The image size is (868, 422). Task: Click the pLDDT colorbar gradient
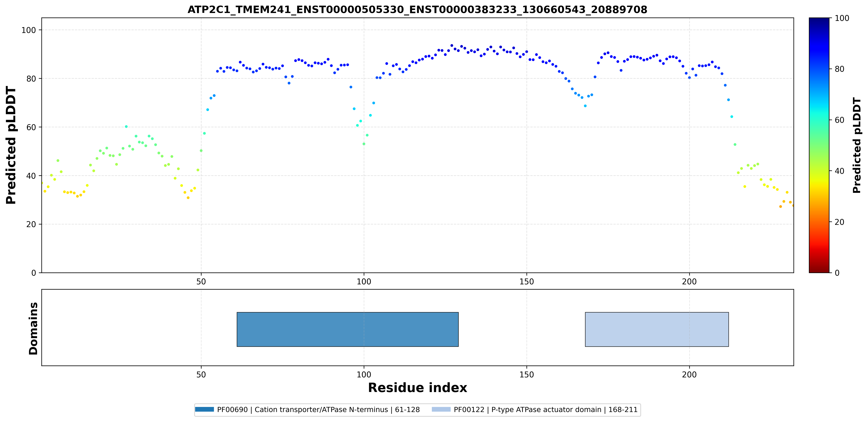[819, 145]
